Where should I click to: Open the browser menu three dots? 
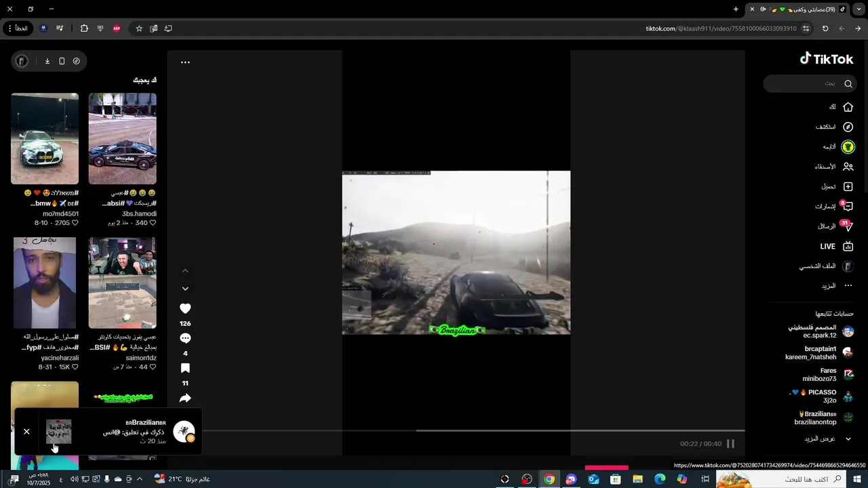point(9,28)
